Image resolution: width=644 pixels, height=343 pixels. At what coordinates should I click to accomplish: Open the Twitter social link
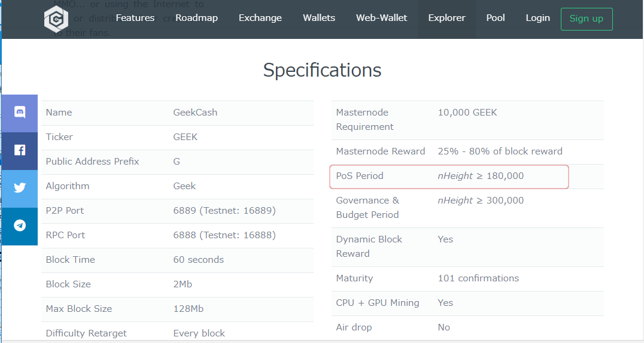point(20,187)
